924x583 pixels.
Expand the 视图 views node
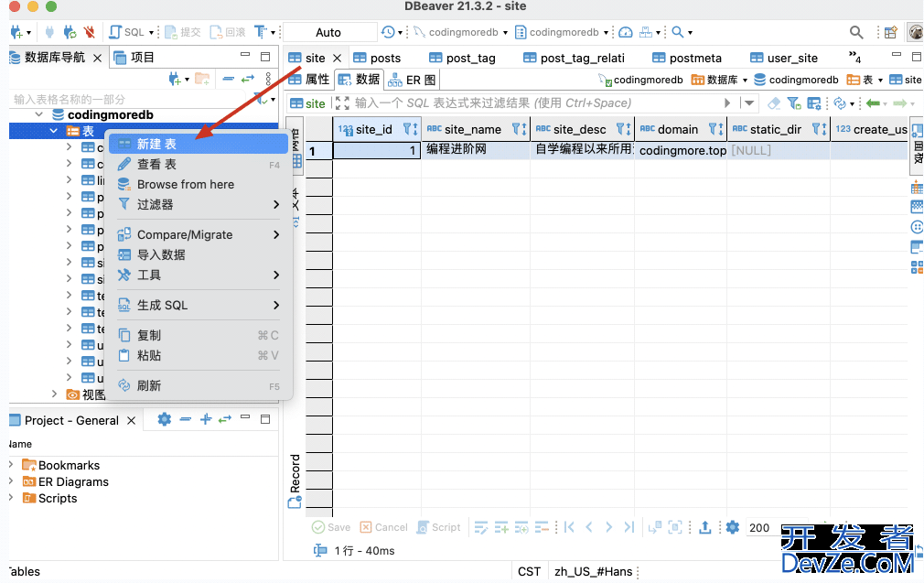(x=54, y=394)
